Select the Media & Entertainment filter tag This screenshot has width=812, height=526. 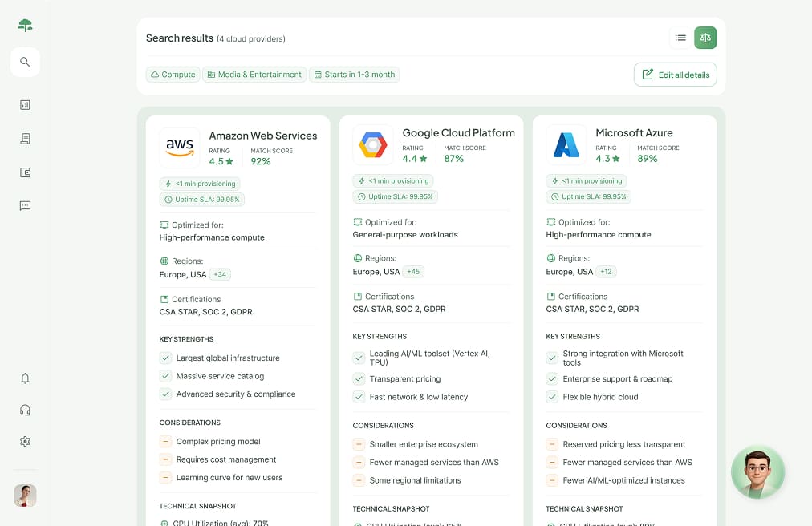(254, 75)
